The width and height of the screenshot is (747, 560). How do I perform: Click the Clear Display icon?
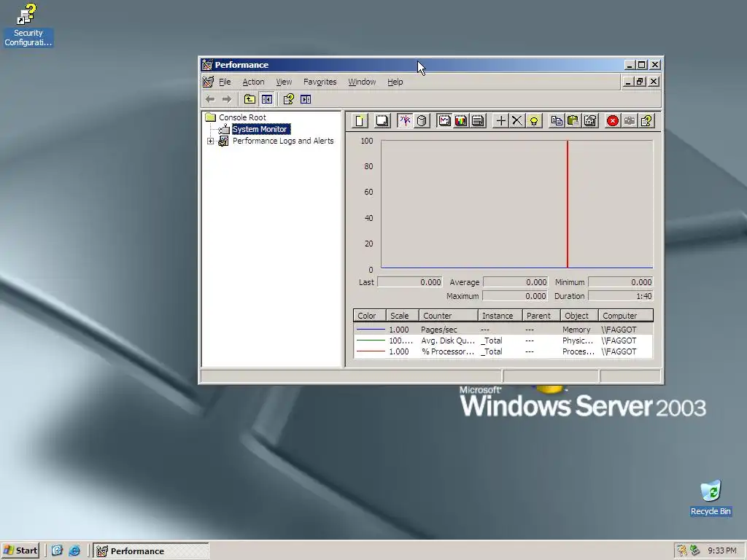tap(382, 121)
